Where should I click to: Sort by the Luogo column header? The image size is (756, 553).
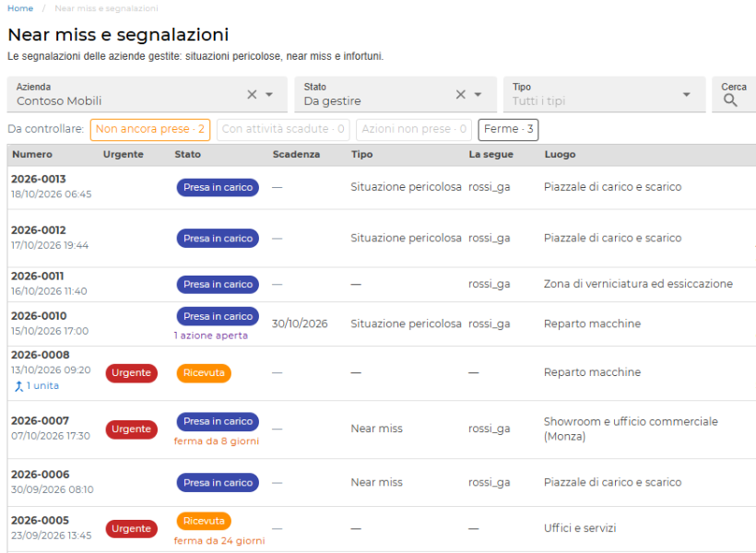click(560, 154)
